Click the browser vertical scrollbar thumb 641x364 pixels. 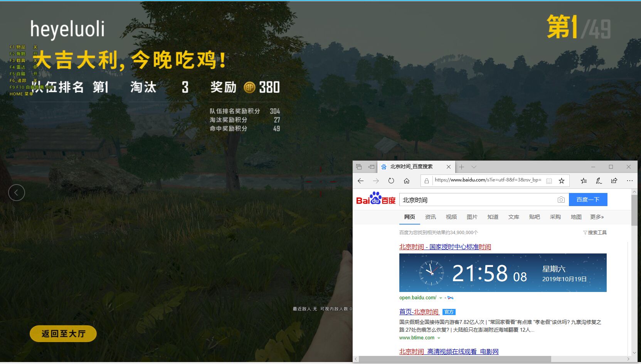[634, 210]
